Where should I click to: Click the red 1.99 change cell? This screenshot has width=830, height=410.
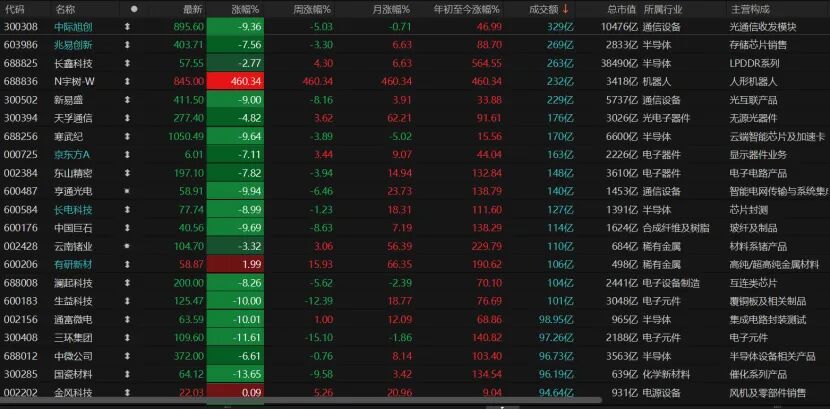[x=236, y=265]
